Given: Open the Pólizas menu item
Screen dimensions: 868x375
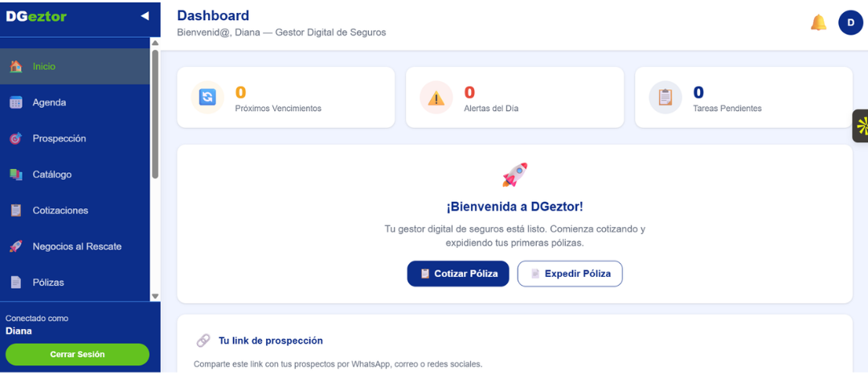Looking at the screenshot, I should pos(75,282).
